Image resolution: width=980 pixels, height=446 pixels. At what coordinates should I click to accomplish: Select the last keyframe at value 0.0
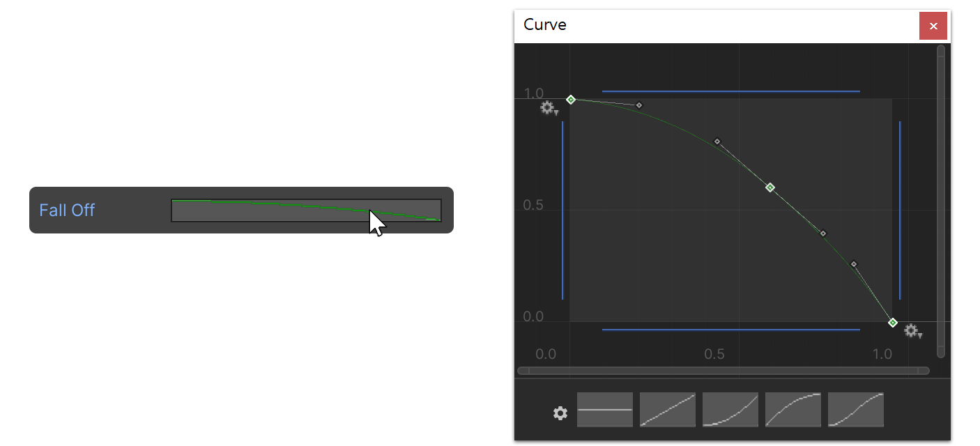893,323
